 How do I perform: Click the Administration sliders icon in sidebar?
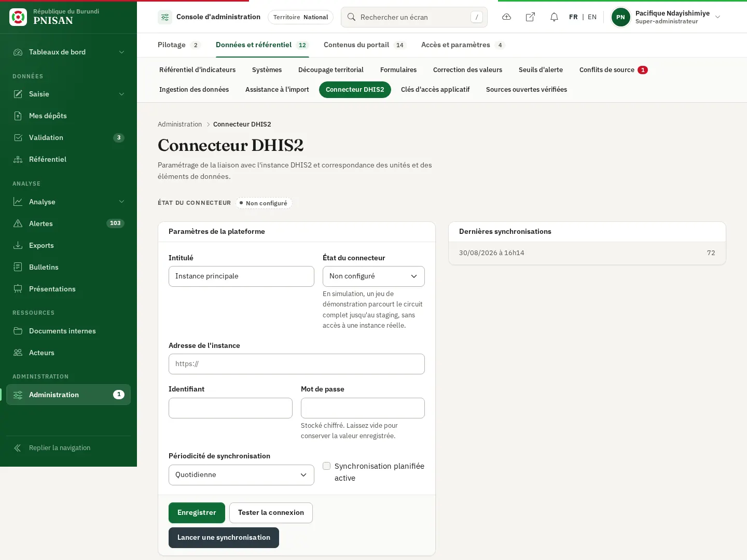18,395
